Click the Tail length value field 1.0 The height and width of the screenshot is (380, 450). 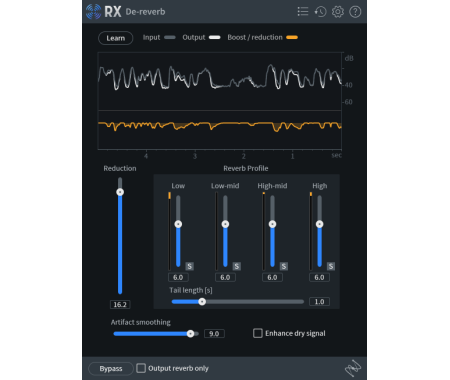click(319, 301)
